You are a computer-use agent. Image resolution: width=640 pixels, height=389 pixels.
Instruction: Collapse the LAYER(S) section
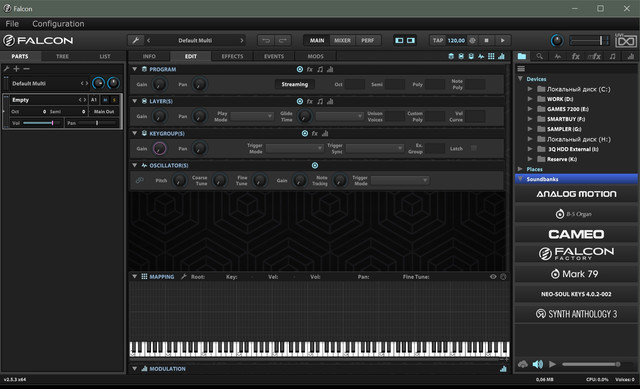tap(134, 101)
